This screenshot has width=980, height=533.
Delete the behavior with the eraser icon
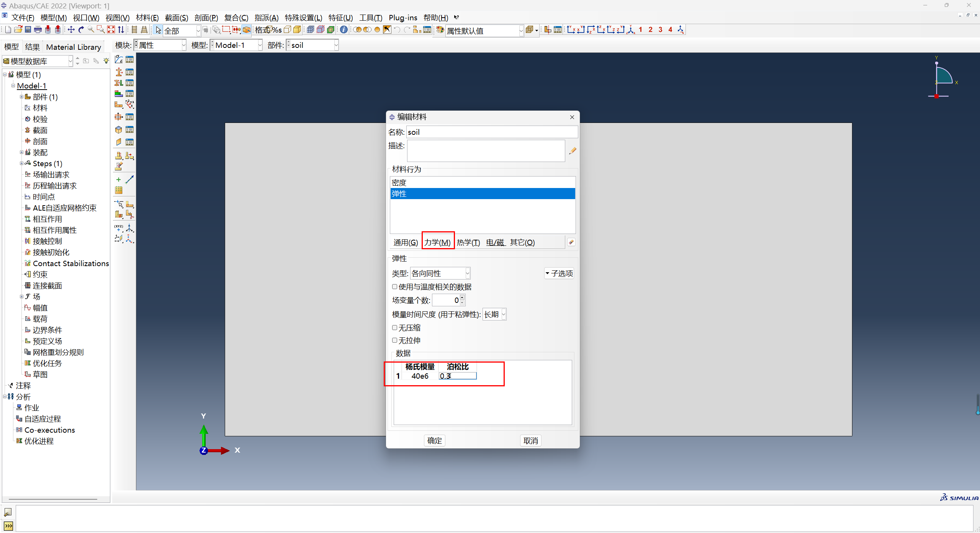click(x=571, y=242)
